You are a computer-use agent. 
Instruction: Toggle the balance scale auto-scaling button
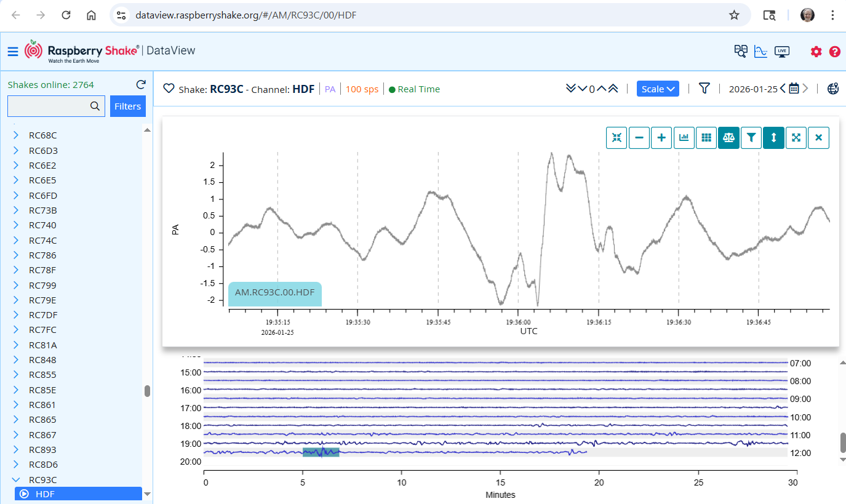pos(728,138)
